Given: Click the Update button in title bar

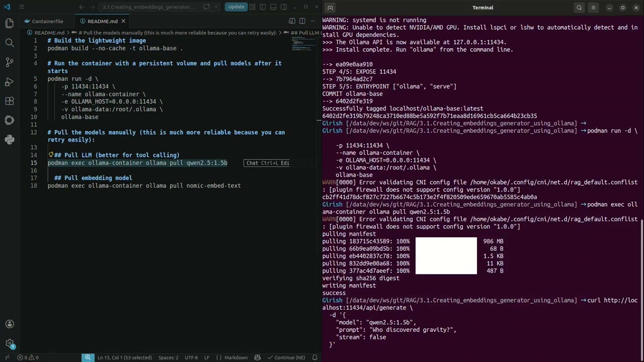Looking at the screenshot, I should [236, 7].
